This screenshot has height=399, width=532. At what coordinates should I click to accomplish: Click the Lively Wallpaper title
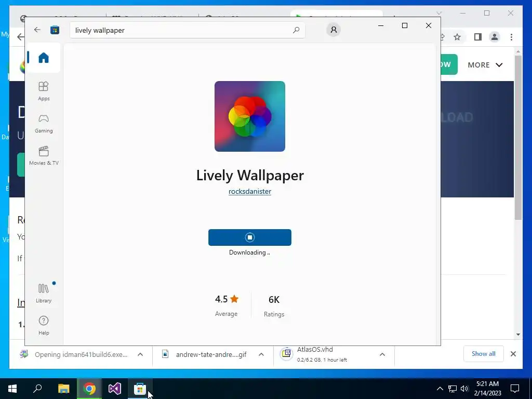point(250,176)
